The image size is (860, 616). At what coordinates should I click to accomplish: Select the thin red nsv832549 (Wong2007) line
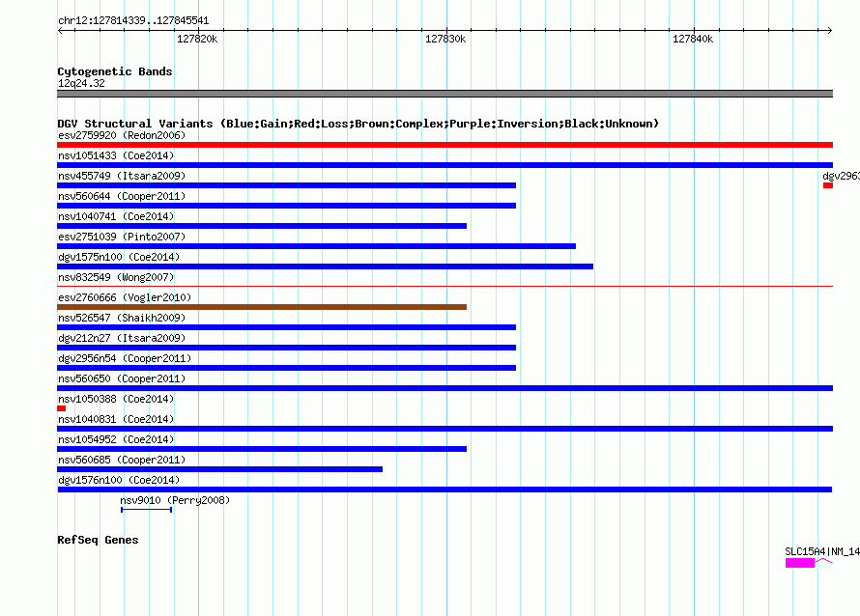coord(444,286)
